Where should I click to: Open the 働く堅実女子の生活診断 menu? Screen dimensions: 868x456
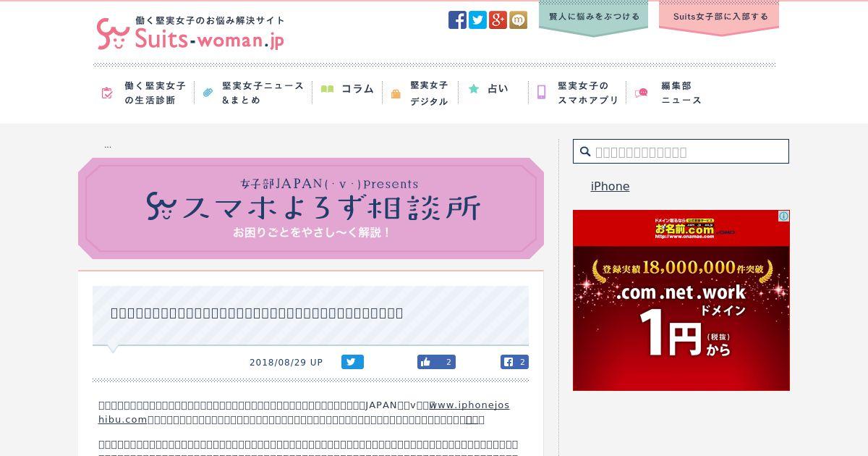[x=155, y=93]
